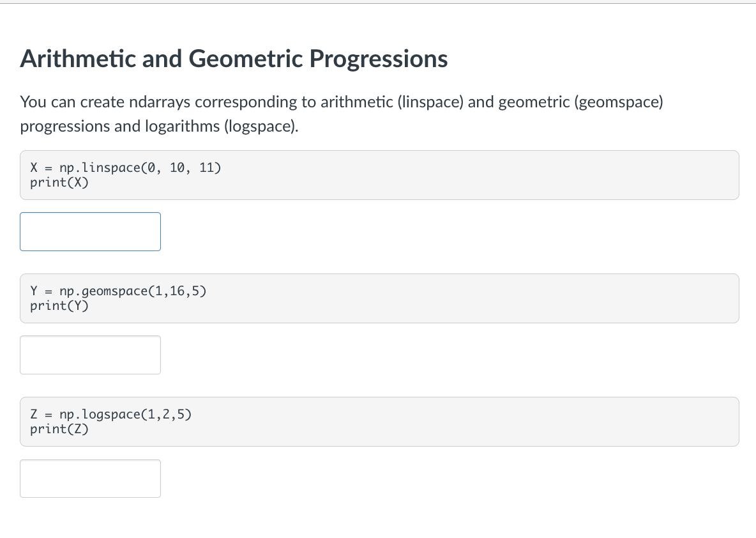
Task: Click the variable Y in the second code block
Action: 34,291
